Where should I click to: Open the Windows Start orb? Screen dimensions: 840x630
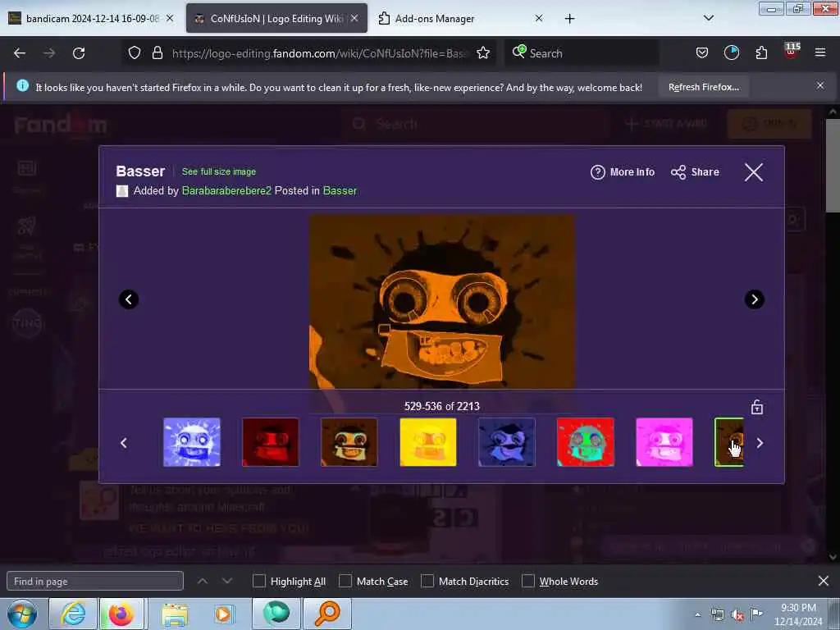22,614
